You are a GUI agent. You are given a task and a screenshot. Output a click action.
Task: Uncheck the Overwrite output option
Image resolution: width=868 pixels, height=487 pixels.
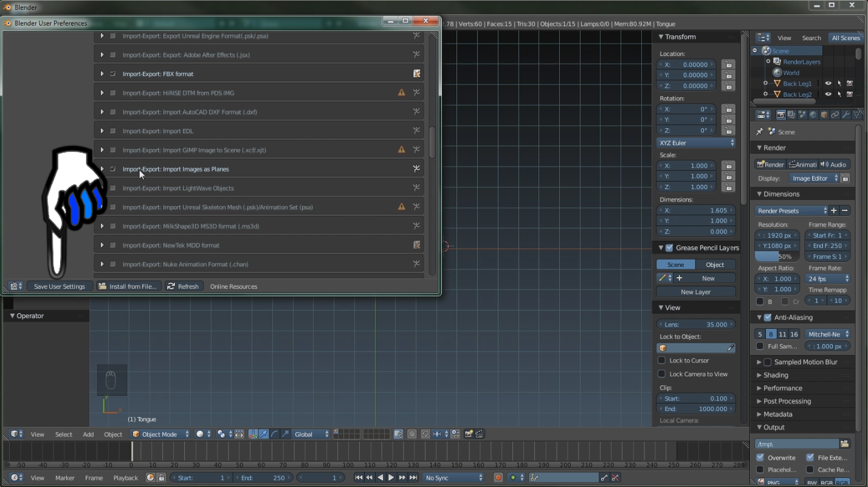coord(760,457)
